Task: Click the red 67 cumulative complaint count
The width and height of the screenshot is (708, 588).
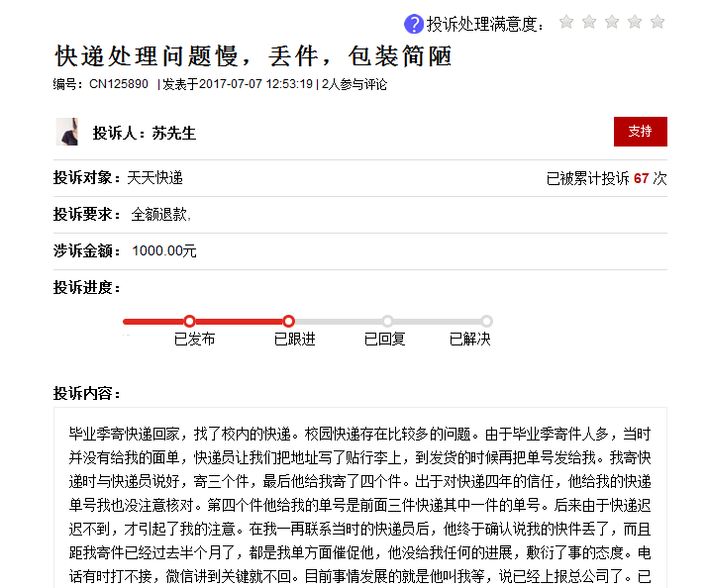Action: (641, 179)
